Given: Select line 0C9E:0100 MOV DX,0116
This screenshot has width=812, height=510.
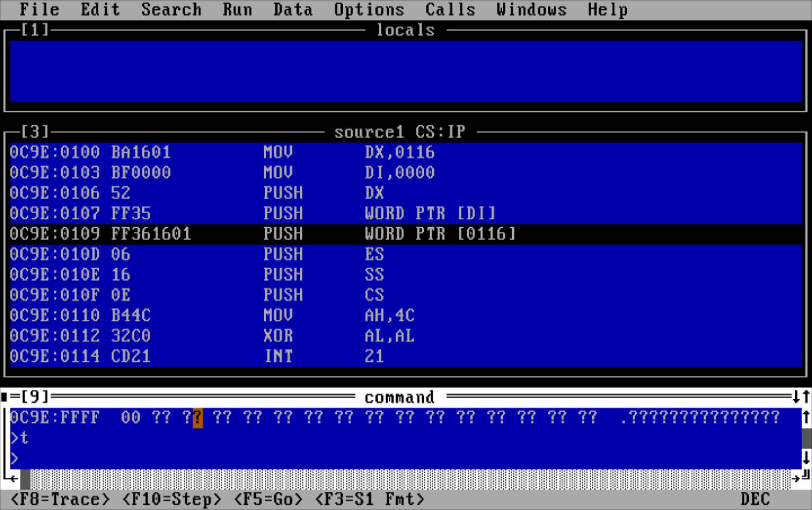Looking at the screenshot, I should (x=406, y=152).
